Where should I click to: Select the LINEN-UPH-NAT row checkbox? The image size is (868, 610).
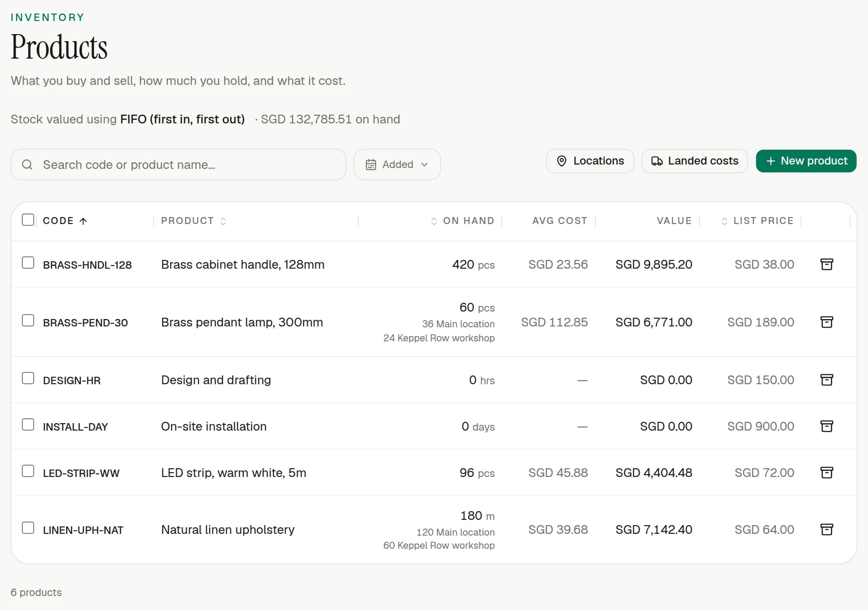pos(28,528)
